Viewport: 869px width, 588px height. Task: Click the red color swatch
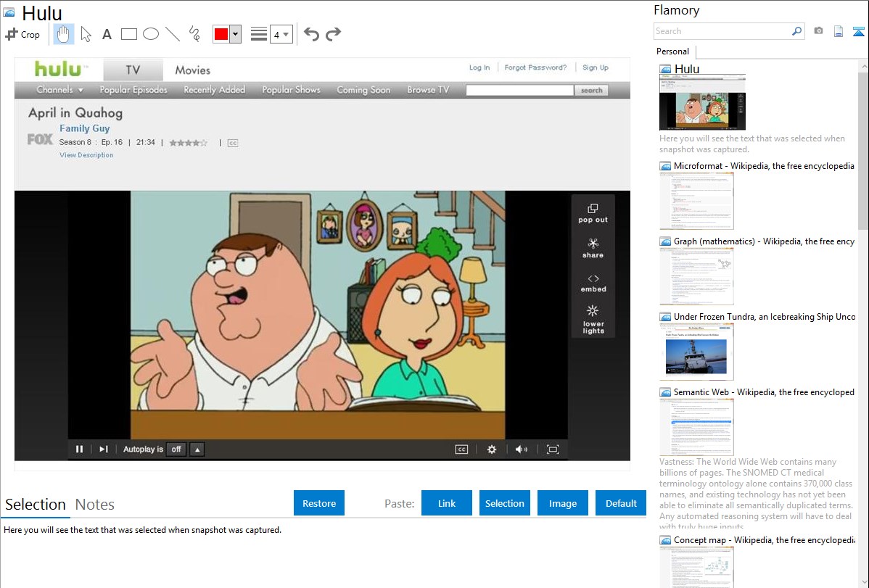point(221,34)
